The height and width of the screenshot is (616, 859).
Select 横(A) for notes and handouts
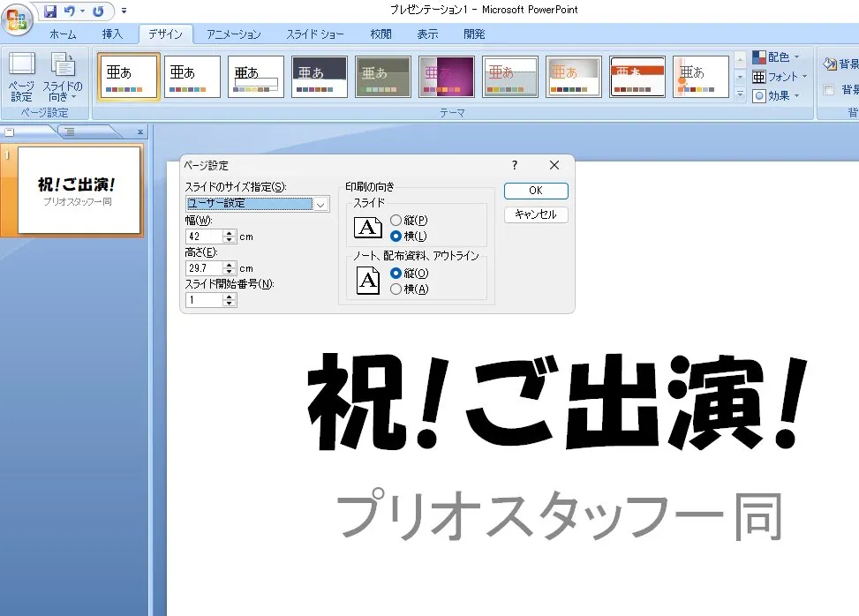click(x=396, y=289)
